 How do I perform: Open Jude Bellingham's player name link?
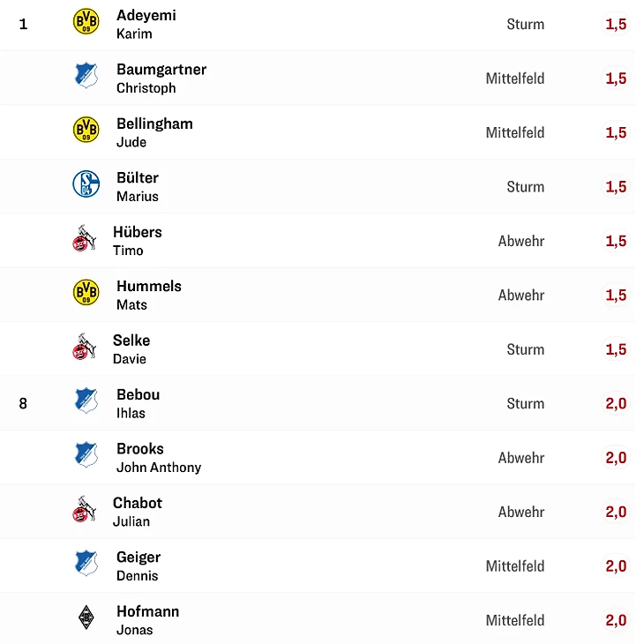(x=155, y=132)
